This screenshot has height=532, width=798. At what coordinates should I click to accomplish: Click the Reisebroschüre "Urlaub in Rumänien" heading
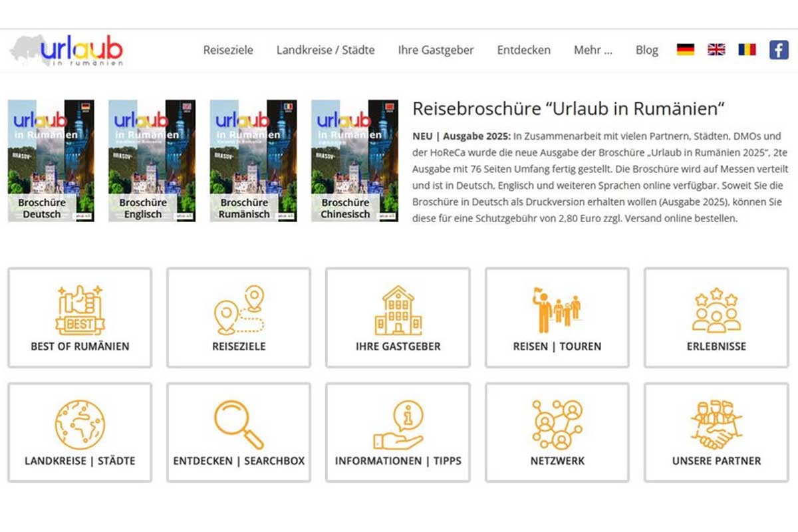click(568, 109)
